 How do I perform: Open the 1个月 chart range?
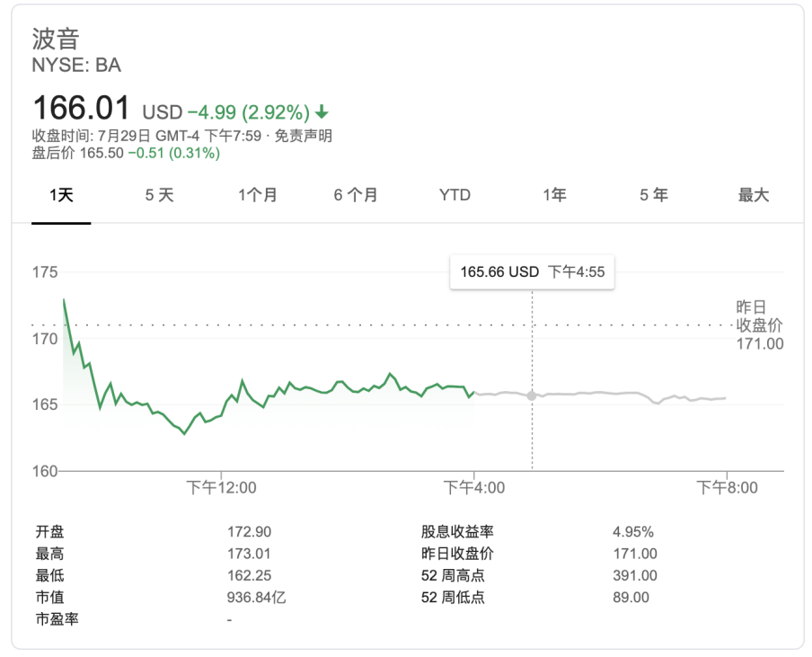tap(258, 195)
